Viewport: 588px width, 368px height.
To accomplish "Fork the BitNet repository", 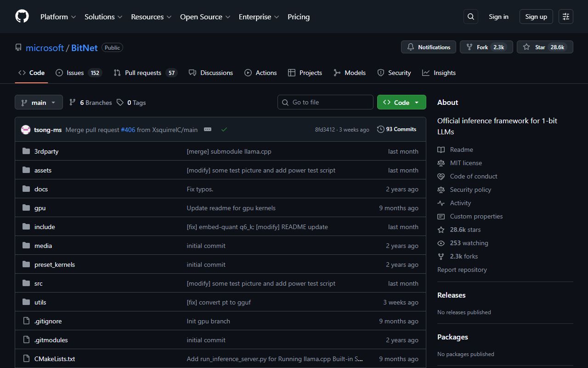I will click(486, 46).
